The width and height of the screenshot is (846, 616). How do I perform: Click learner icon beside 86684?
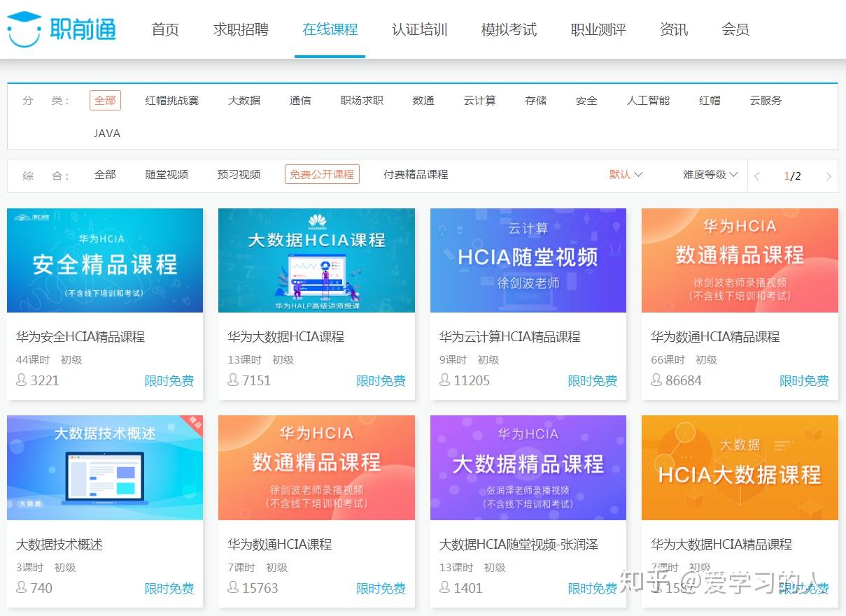point(656,380)
